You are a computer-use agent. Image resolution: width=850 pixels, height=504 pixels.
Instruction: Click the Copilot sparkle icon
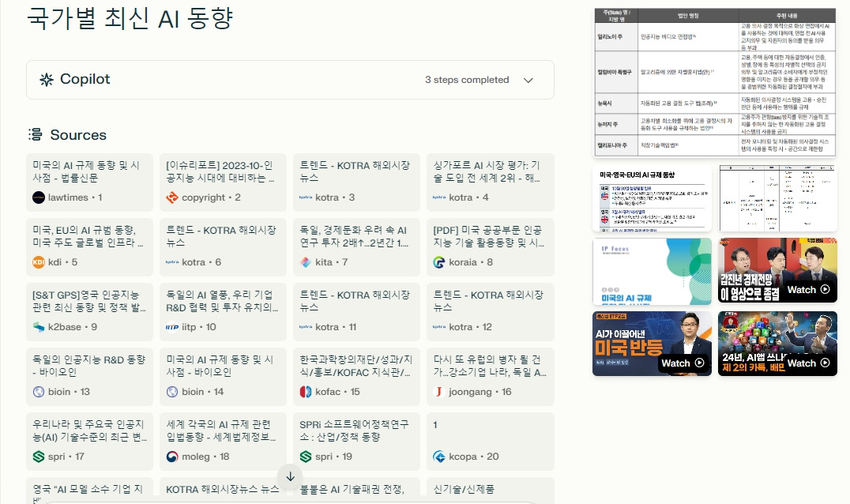[47, 80]
